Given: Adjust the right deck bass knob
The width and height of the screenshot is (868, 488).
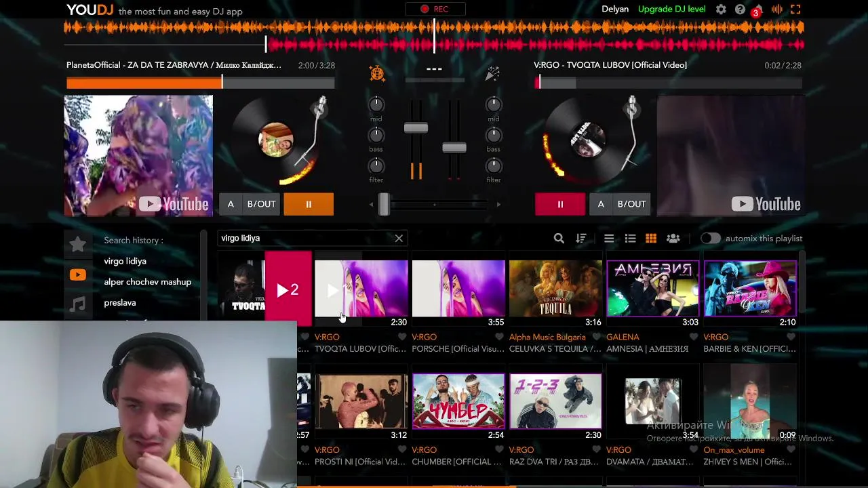Looking at the screenshot, I should click(x=494, y=135).
